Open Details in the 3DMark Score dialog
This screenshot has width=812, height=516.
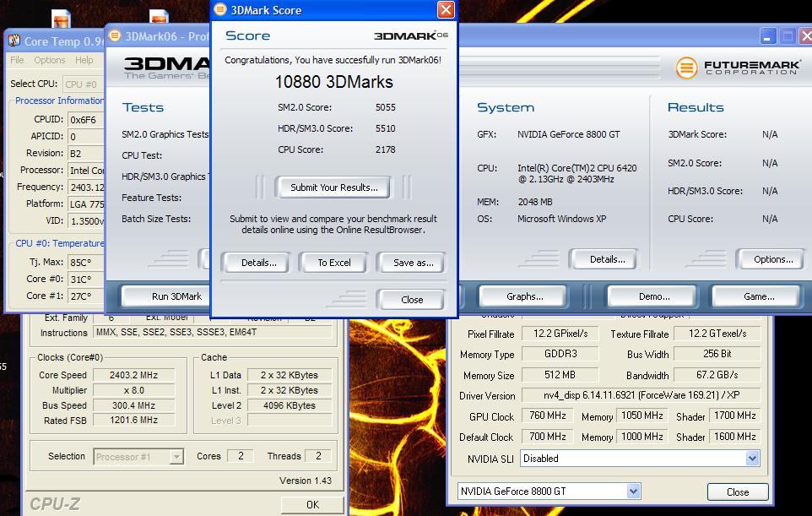click(x=258, y=263)
